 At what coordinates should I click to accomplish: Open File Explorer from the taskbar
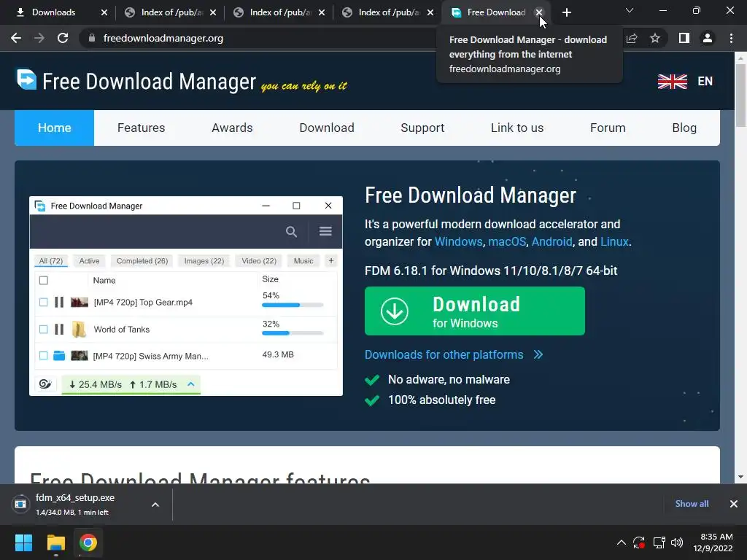[55, 542]
